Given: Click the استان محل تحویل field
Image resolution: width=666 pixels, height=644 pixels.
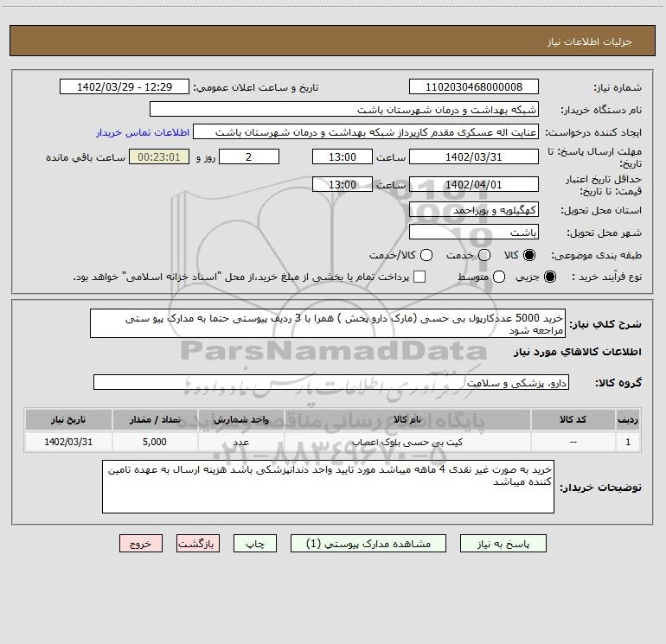Looking at the screenshot, I should tap(473, 210).
